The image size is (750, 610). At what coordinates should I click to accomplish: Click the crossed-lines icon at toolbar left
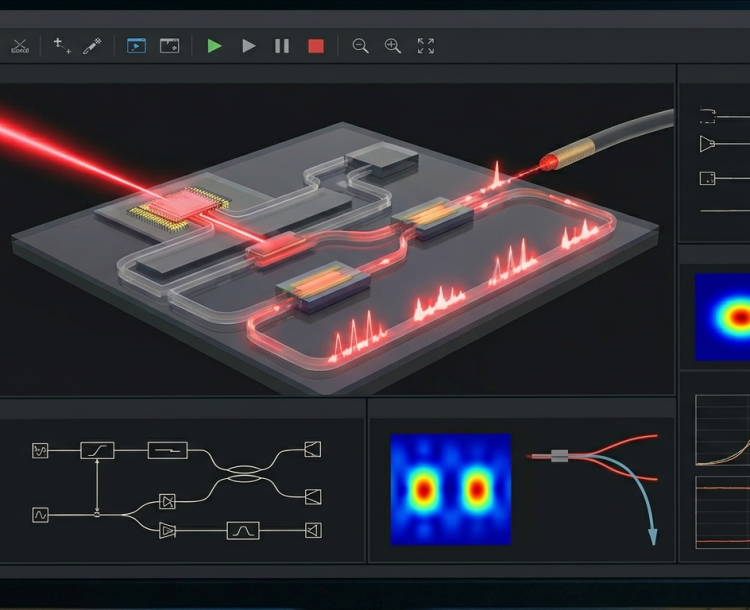click(20, 46)
